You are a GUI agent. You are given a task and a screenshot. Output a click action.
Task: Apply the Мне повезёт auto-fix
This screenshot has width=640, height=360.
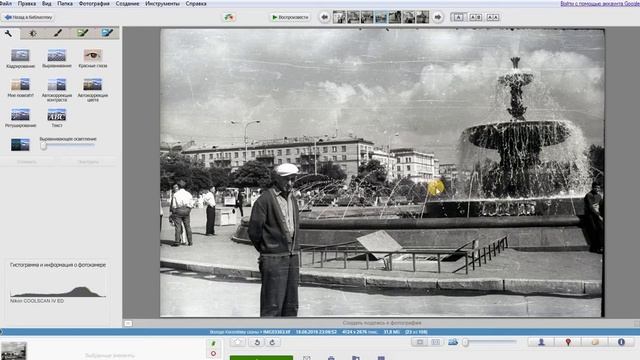coord(20,88)
